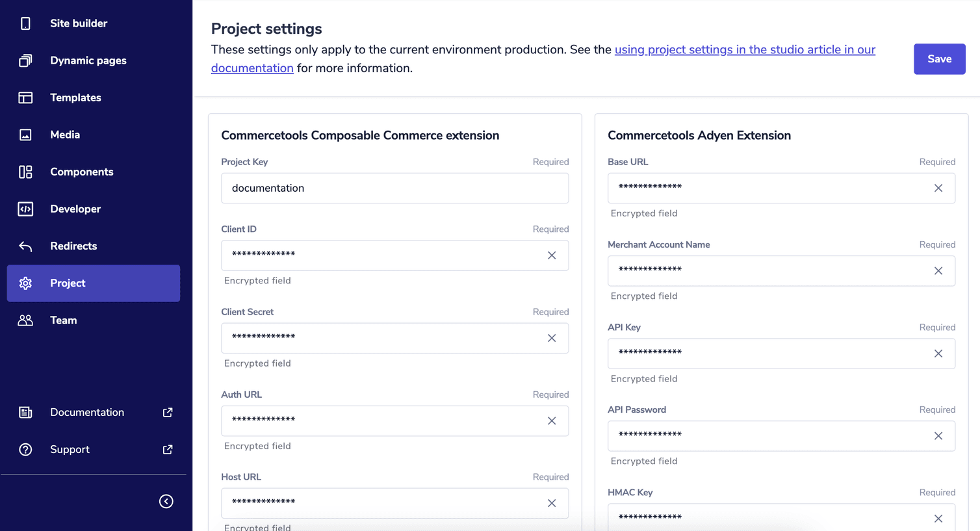
Task: Clear the API Password encrypted field
Action: pyautogui.click(x=938, y=436)
